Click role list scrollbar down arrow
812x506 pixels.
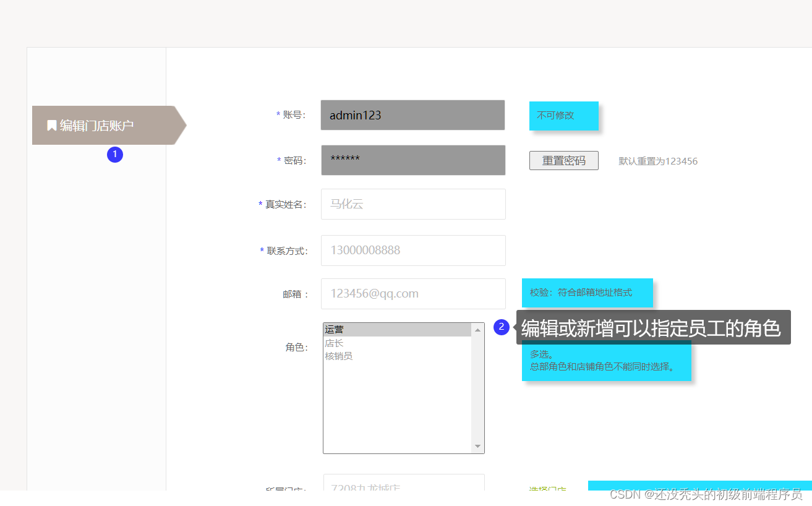point(477,446)
